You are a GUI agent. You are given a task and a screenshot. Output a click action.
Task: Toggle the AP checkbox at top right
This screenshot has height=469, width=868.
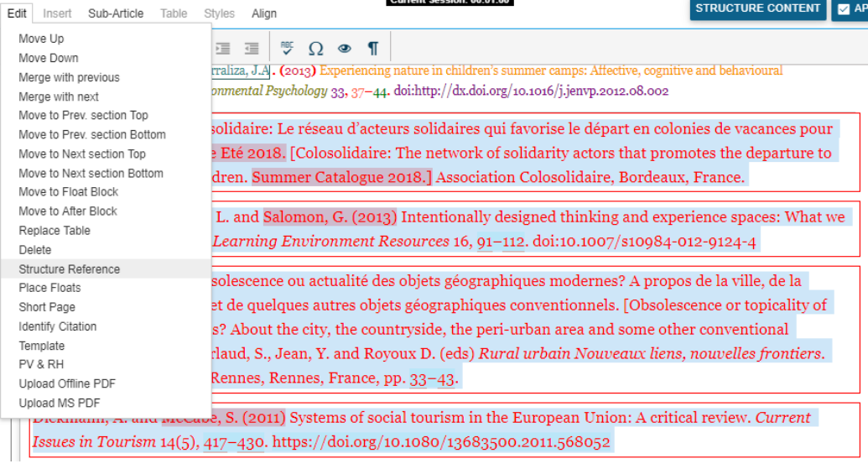844,9
